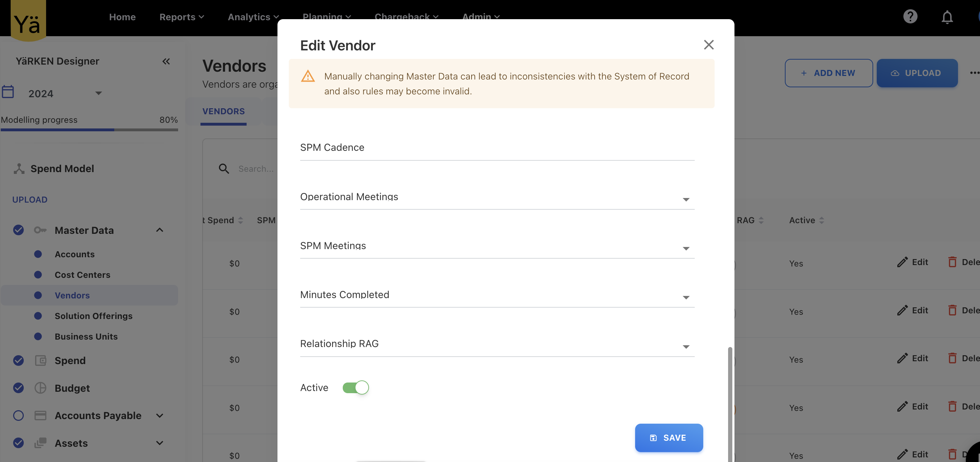
Task: Click the Spend Model hierarchy icon
Action: click(x=19, y=169)
